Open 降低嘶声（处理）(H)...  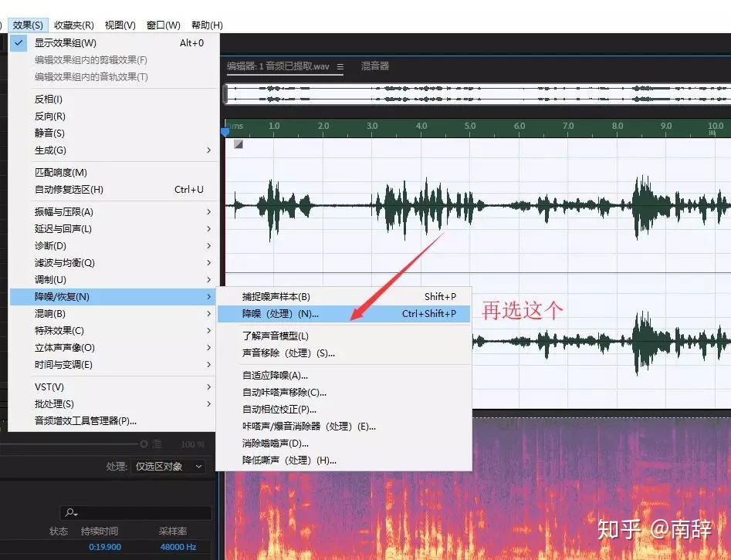[x=344, y=460]
